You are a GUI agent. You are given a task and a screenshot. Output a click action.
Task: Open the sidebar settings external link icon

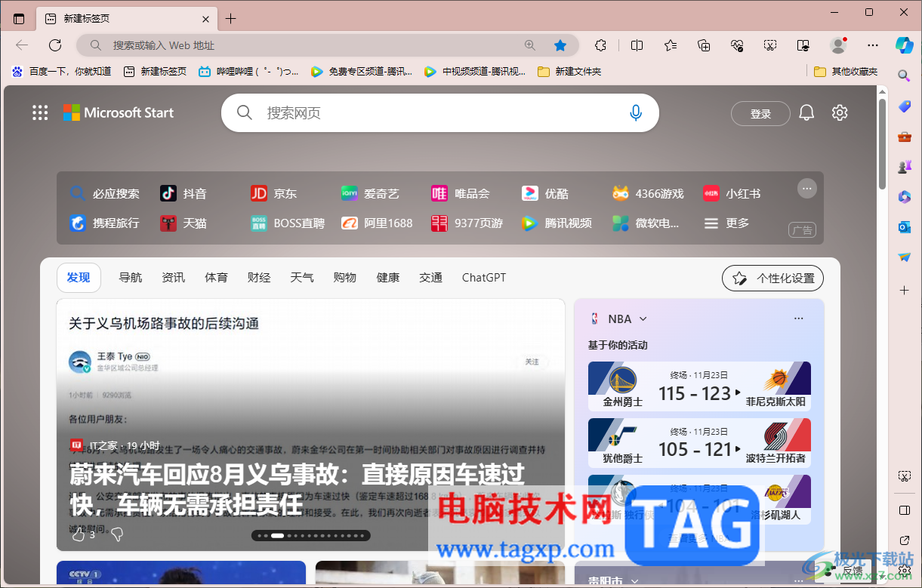(905, 540)
